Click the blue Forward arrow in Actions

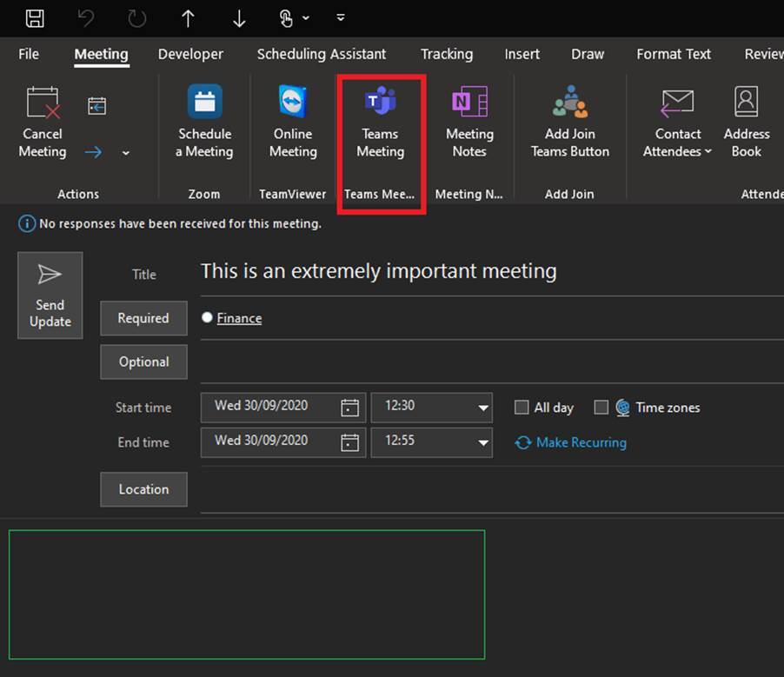[93, 152]
